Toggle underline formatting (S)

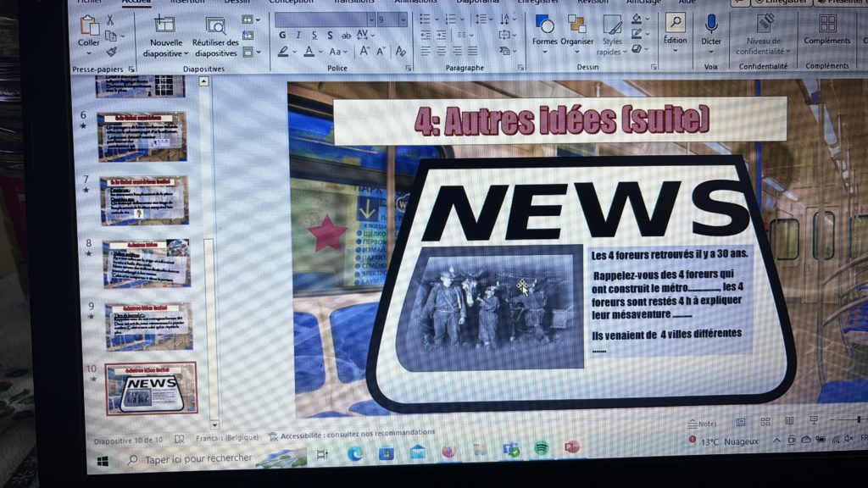click(x=314, y=36)
